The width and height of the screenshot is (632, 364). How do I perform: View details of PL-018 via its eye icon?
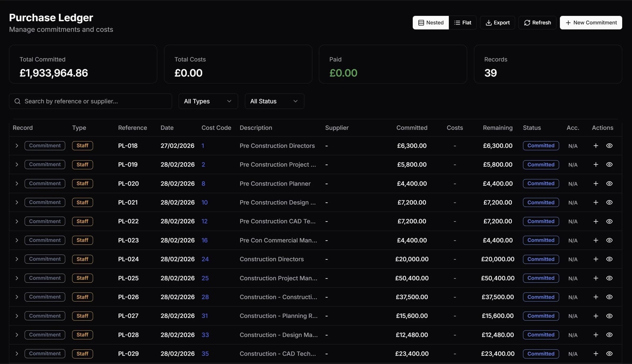[609, 145]
